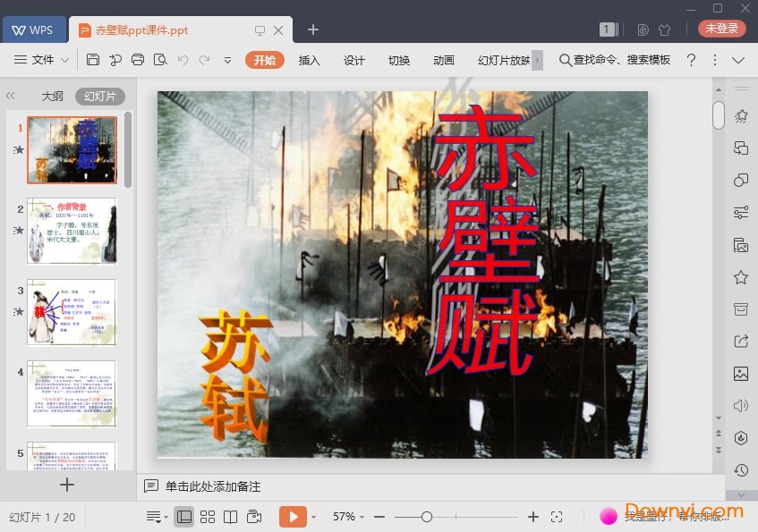This screenshot has height=532, width=758.
Task: Click the Undo icon
Action: 183,60
